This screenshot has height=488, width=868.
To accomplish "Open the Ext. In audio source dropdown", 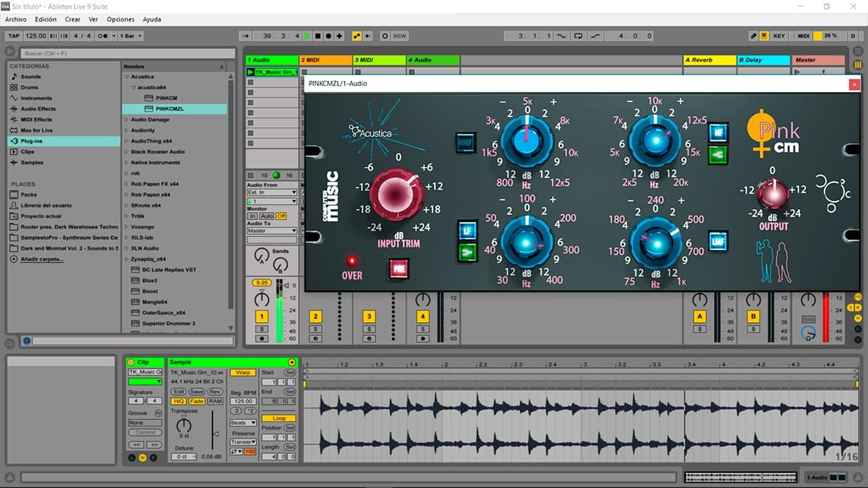I will click(271, 192).
